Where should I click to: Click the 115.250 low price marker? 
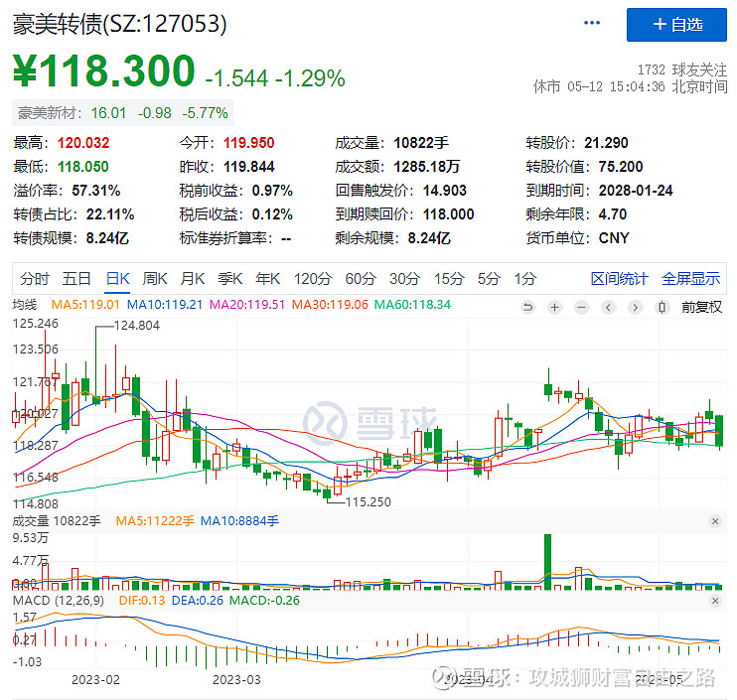click(x=368, y=501)
